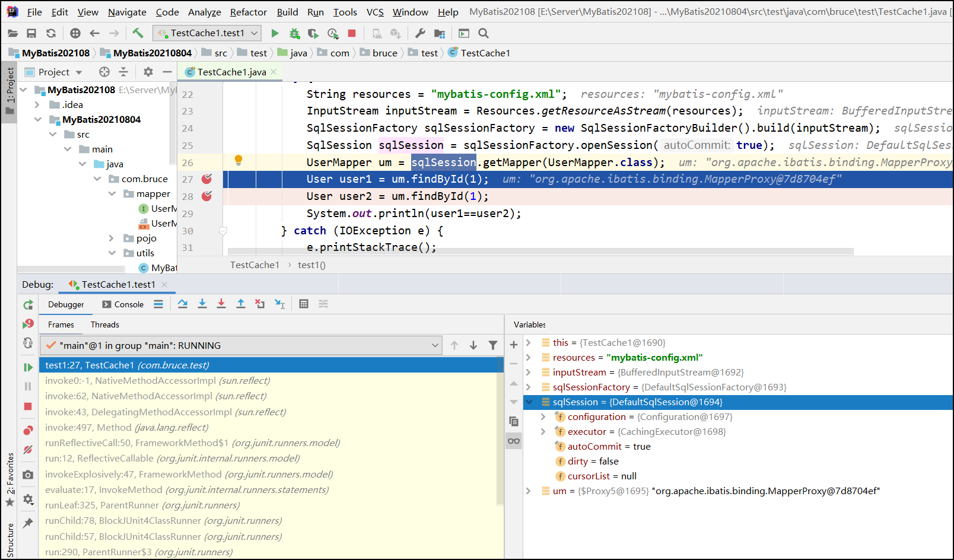Viewport: 954px width, 560px height.
Task: Expand the configuration field node
Action: point(543,417)
